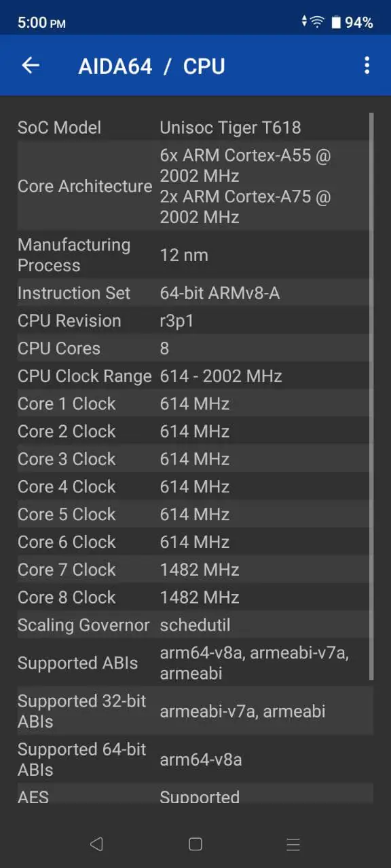Tap the Android home square button
Viewport: 391px width, 868px height.
pos(195,844)
